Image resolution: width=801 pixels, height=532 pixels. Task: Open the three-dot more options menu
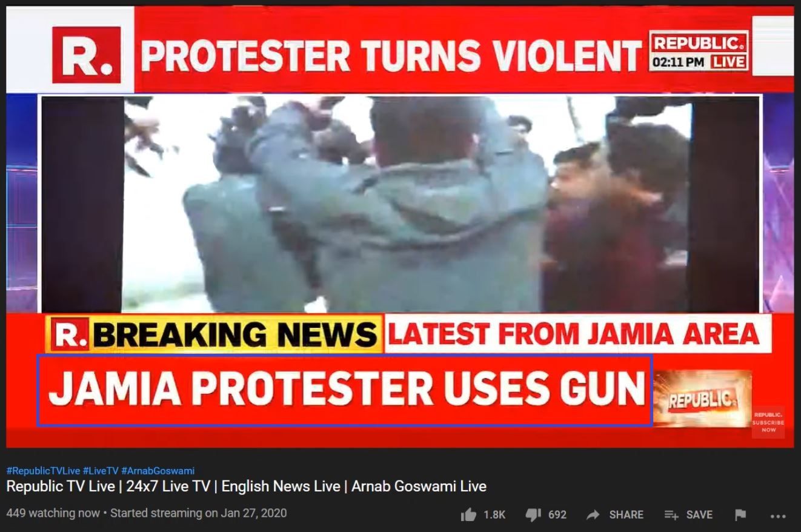778,516
